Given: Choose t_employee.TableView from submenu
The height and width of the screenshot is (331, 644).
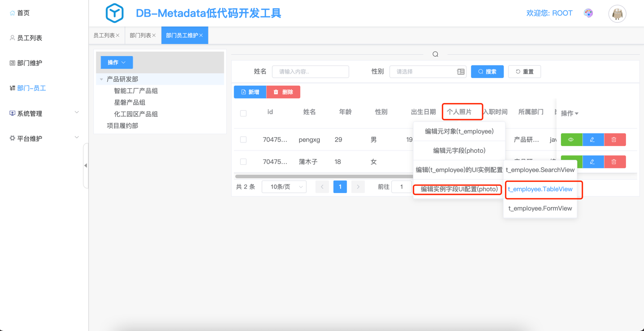Looking at the screenshot, I should [x=540, y=189].
